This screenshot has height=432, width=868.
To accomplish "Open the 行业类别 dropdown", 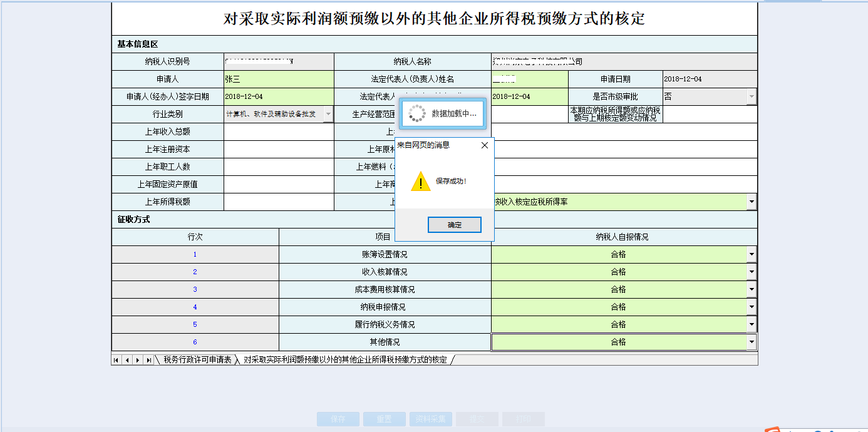I will (328, 114).
